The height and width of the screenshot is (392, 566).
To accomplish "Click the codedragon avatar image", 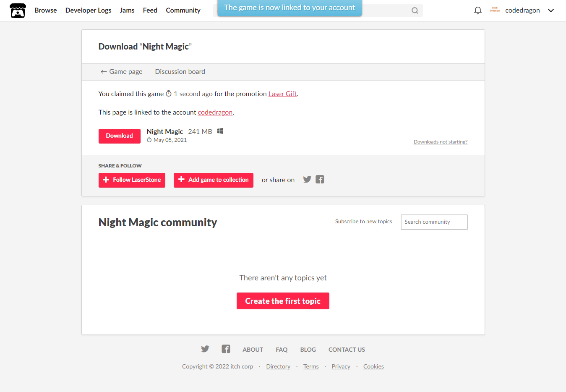I will [x=495, y=10].
